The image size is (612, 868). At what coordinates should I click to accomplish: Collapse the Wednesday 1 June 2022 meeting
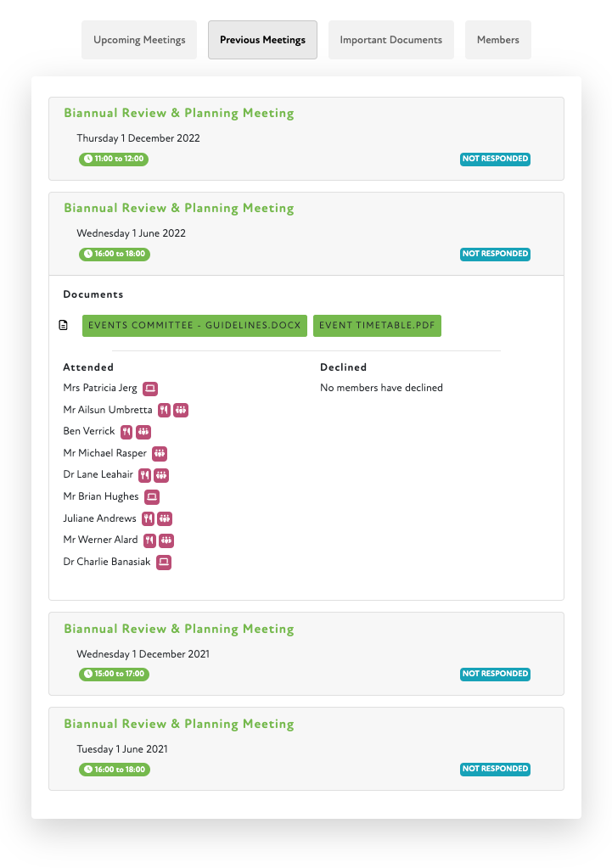178,209
